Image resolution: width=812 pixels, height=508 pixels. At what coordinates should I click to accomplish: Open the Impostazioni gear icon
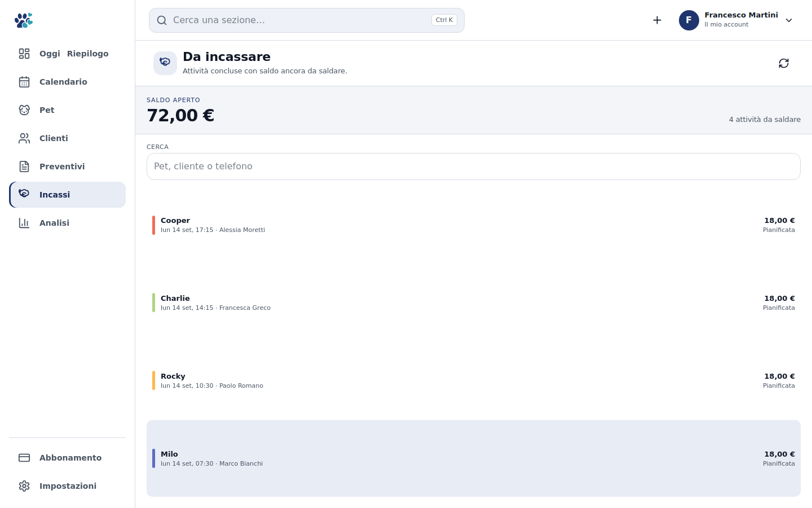click(24, 486)
